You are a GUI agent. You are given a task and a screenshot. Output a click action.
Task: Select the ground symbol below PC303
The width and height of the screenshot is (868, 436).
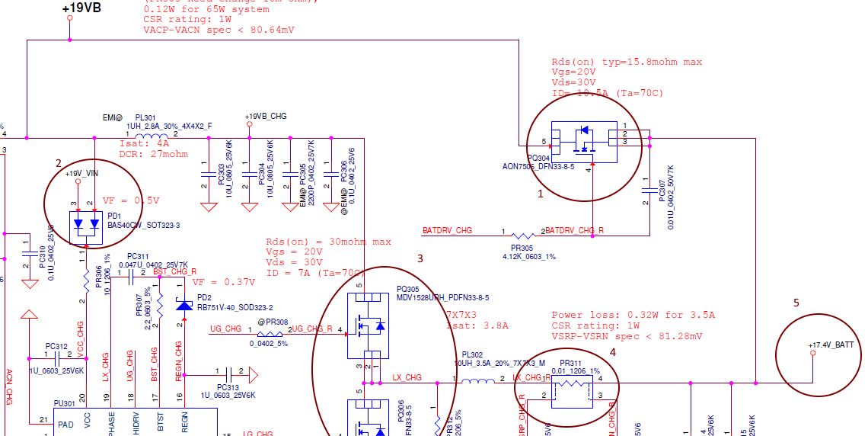tap(209, 207)
